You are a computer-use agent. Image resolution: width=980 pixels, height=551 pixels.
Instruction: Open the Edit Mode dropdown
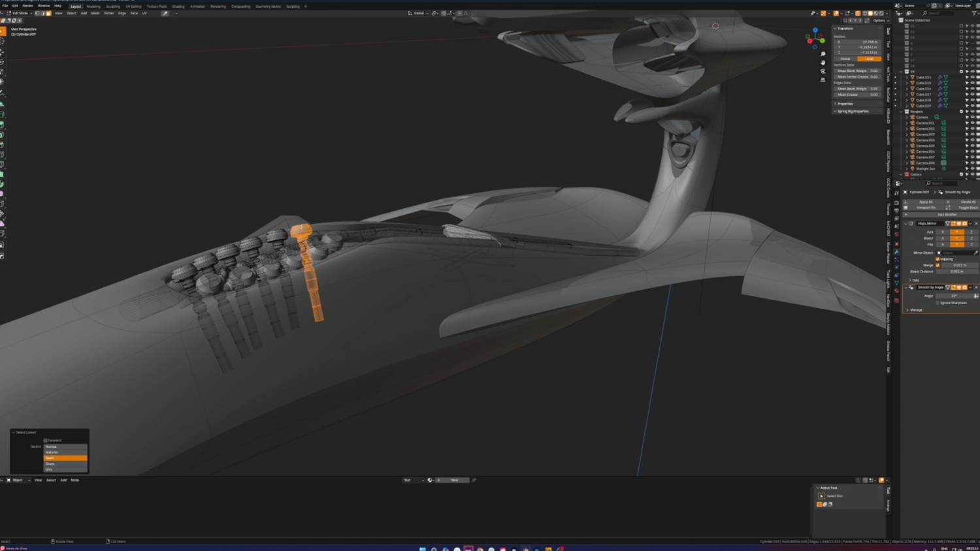coord(19,13)
